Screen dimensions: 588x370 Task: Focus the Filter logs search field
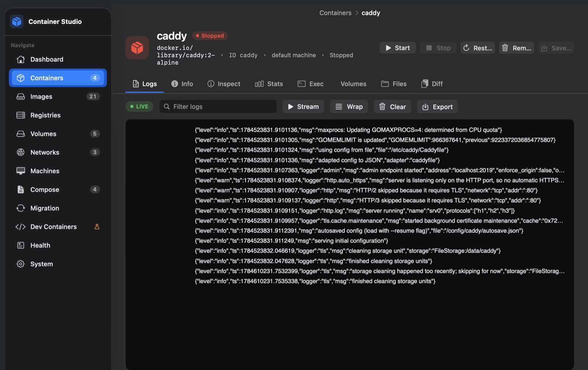click(x=218, y=107)
